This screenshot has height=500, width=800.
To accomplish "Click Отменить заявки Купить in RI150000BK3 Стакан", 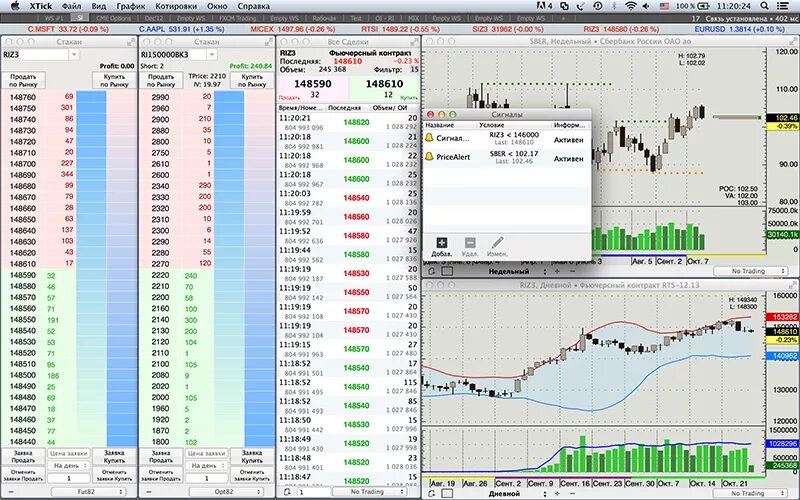I will (252, 475).
